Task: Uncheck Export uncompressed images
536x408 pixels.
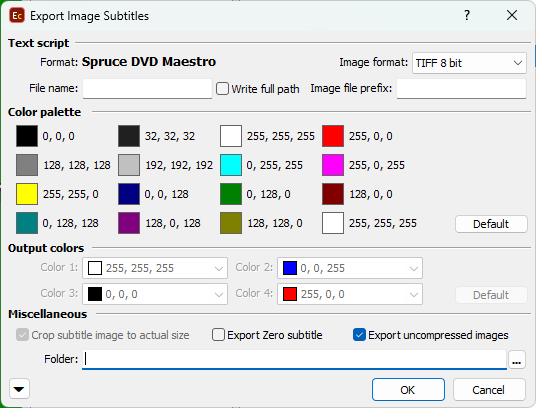Action: (x=359, y=335)
